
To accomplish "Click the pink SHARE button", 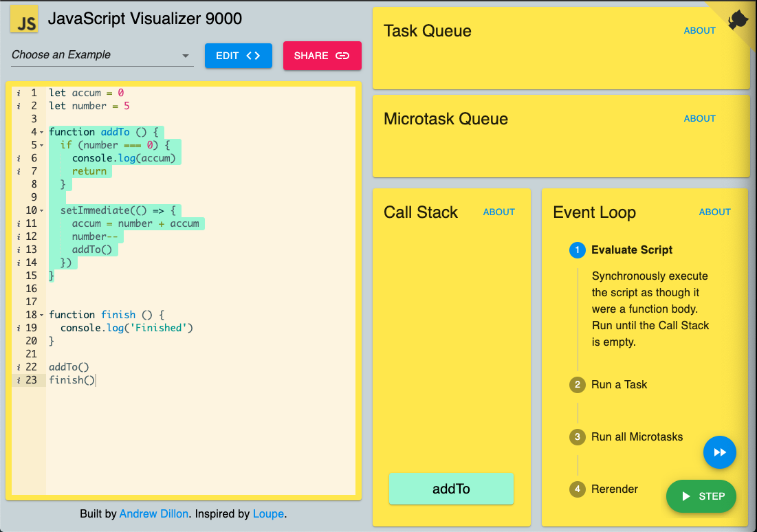I will pos(322,56).
